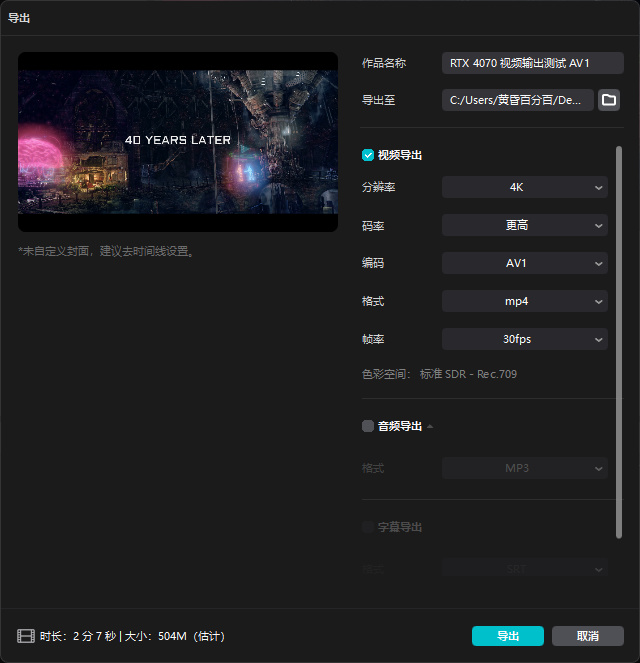The height and width of the screenshot is (663, 640).
Task: Click the 导出 export button
Action: point(508,636)
